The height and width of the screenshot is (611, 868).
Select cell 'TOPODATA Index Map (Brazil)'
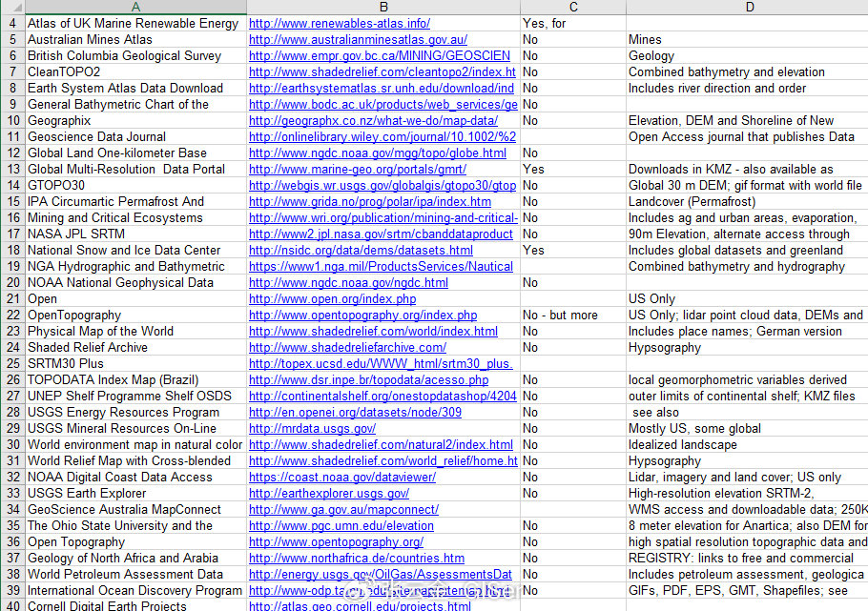click(135, 380)
